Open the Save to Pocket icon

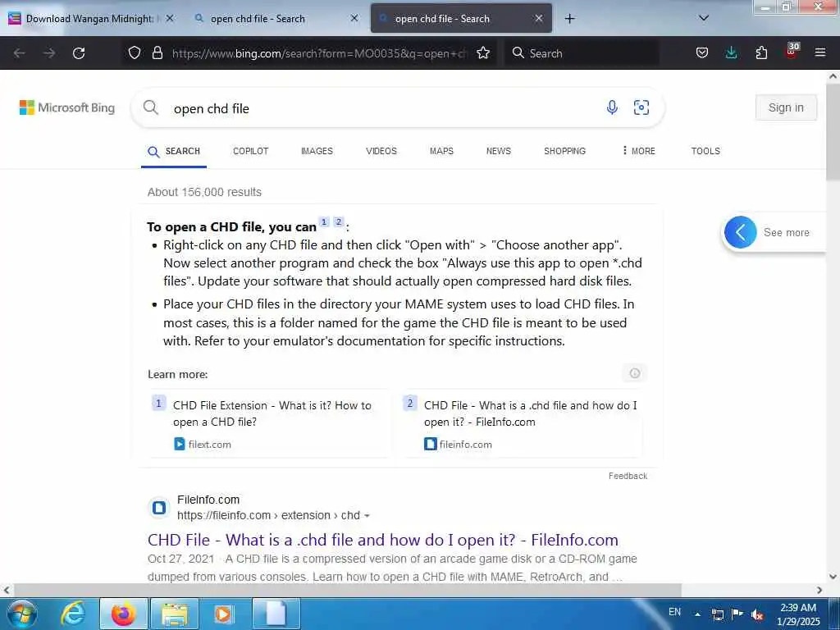(702, 52)
